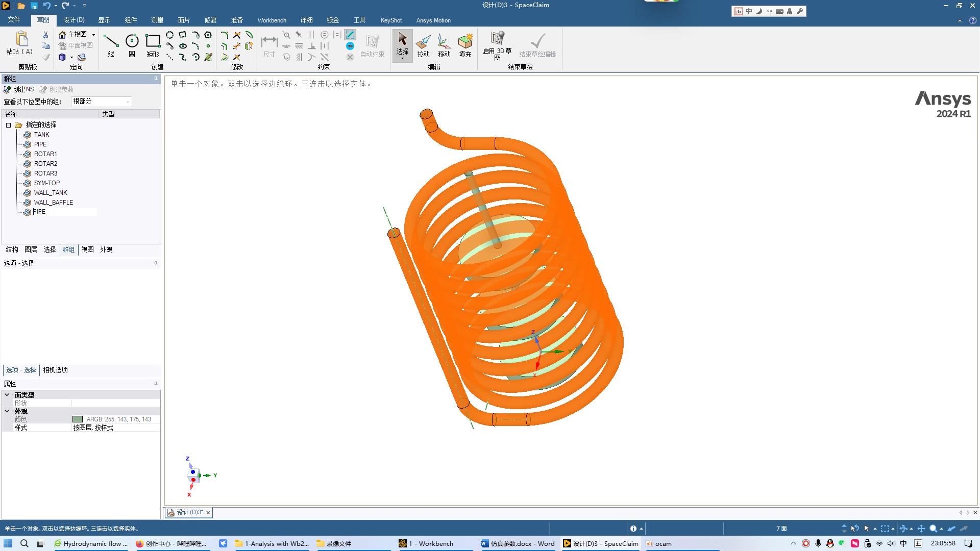Viewport: 980px width, 551px height.
Task: Switch to the 结构 panel tab
Action: pos(12,249)
